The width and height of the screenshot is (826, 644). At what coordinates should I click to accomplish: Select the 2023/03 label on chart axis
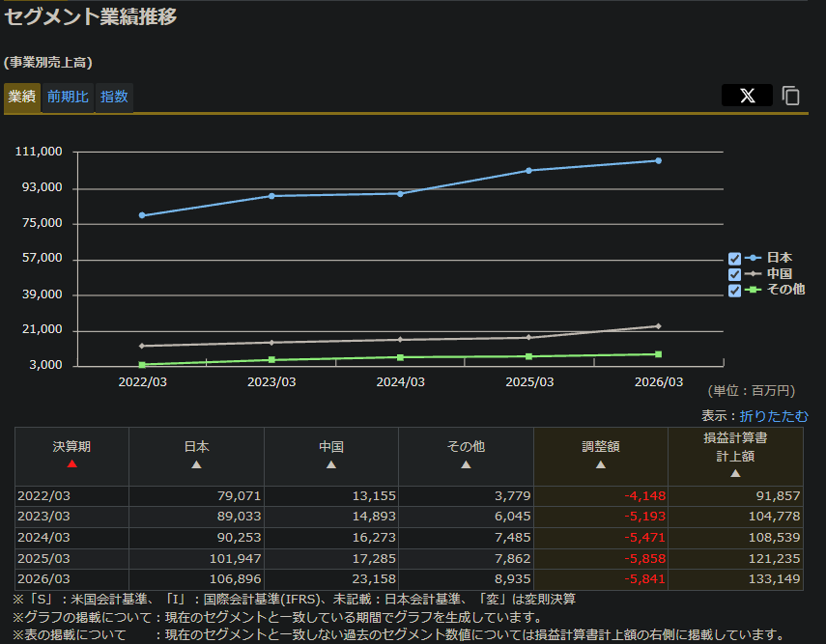(271, 382)
